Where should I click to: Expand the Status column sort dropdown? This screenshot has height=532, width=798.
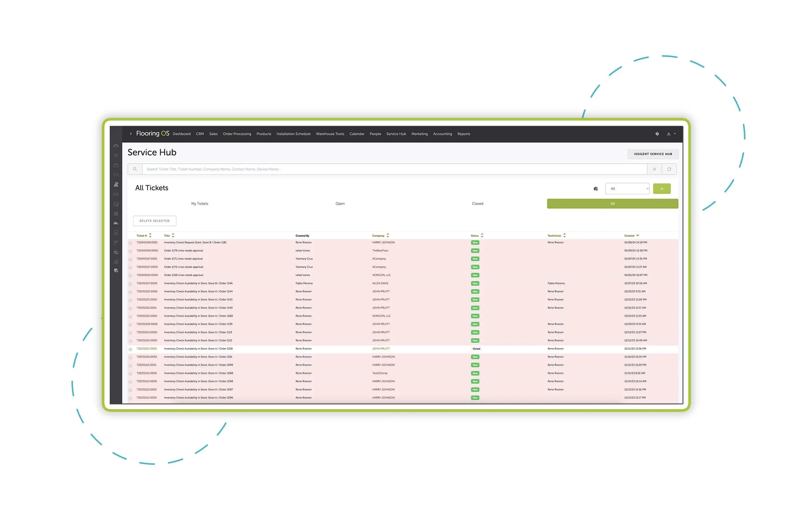483,235
